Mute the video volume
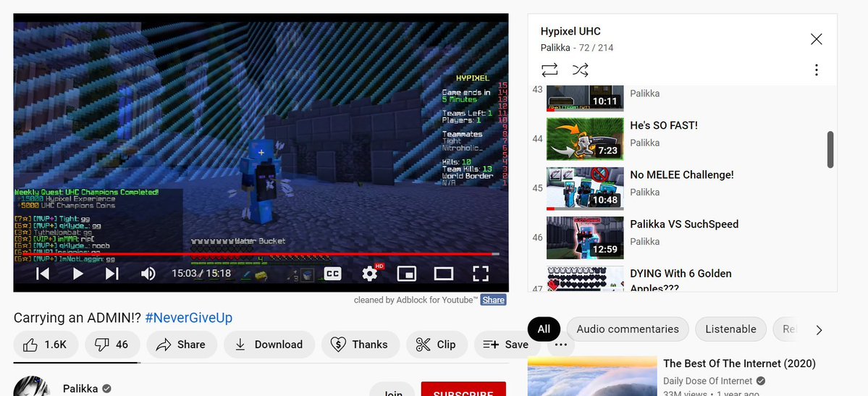This screenshot has width=868, height=396. click(148, 274)
